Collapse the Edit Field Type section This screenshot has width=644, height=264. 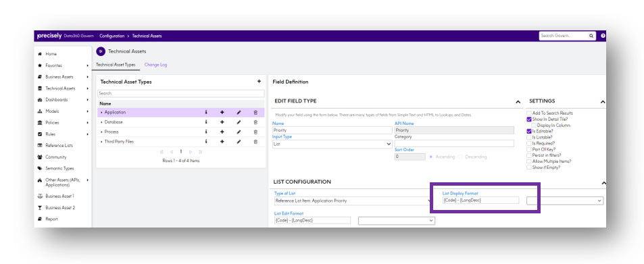coord(517,101)
